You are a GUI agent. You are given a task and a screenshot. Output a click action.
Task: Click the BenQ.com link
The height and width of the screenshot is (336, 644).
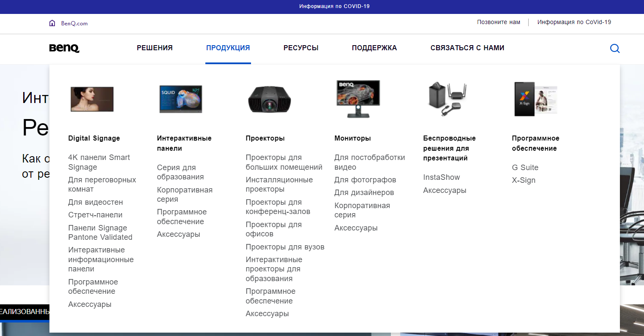[x=74, y=24]
